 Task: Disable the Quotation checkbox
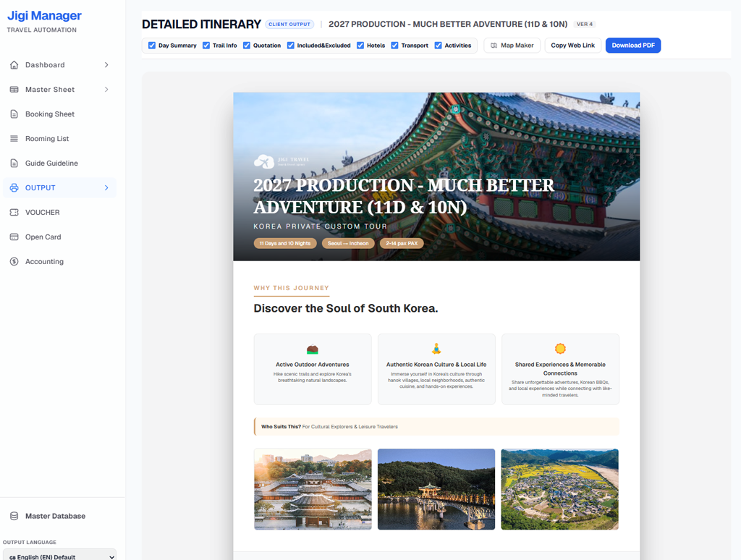click(x=247, y=46)
